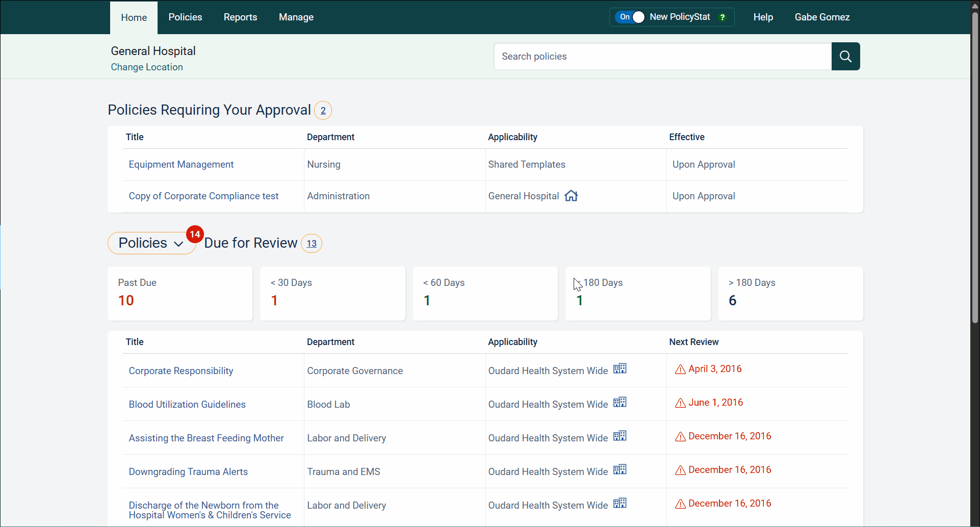Viewport: 980px width, 527px height.
Task: Open the Gabe Gomez user menu
Action: [x=822, y=17]
